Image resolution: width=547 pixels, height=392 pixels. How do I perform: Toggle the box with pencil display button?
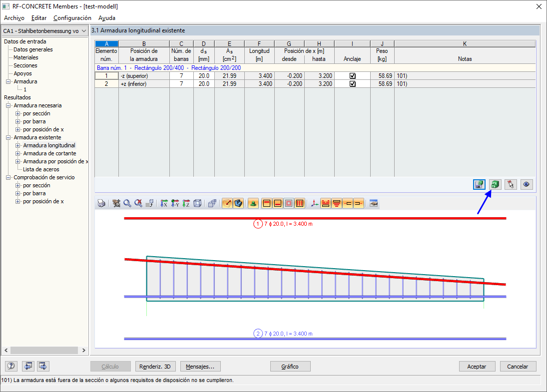[x=227, y=203]
